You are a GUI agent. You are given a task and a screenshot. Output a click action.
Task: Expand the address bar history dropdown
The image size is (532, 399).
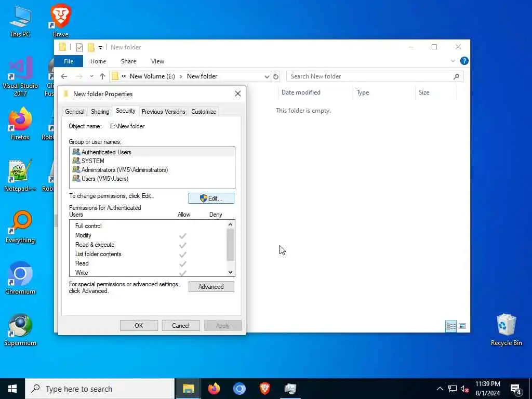pyautogui.click(x=267, y=77)
